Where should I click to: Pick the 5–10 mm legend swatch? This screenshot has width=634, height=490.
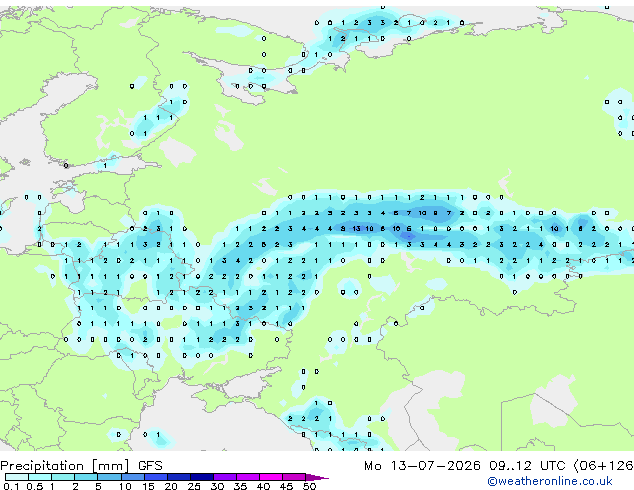point(109,477)
